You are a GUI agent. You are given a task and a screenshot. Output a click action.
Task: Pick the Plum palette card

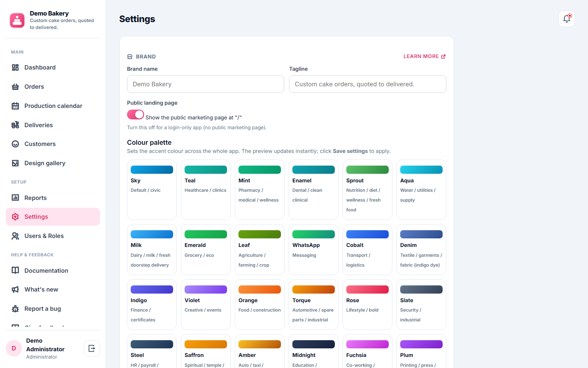coord(421,351)
